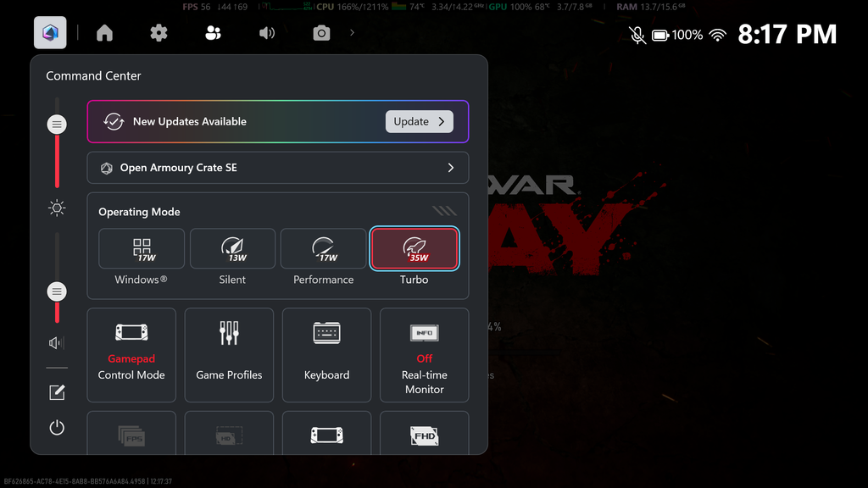Click the muted microphone status icon
Image resolution: width=868 pixels, height=488 pixels.
point(637,36)
